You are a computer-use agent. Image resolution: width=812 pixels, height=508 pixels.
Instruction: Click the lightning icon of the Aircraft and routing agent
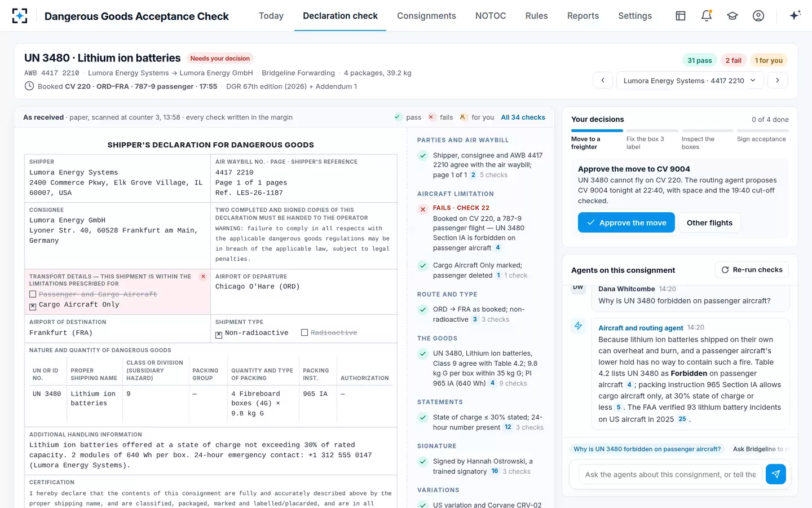point(578,326)
